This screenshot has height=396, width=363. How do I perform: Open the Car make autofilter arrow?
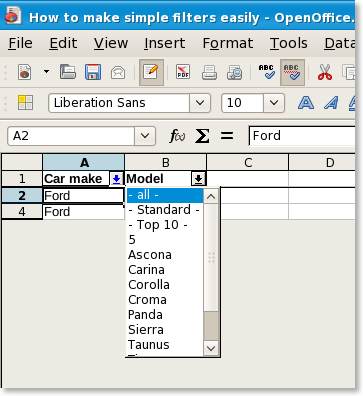[x=116, y=179]
